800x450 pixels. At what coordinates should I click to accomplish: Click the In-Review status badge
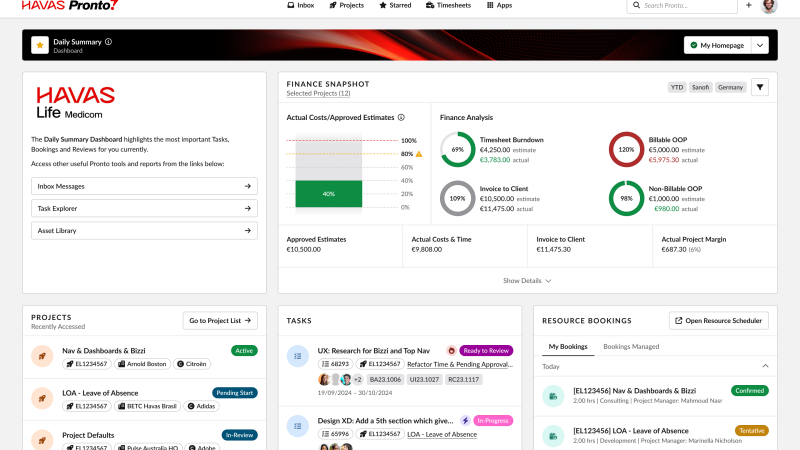tap(239, 435)
